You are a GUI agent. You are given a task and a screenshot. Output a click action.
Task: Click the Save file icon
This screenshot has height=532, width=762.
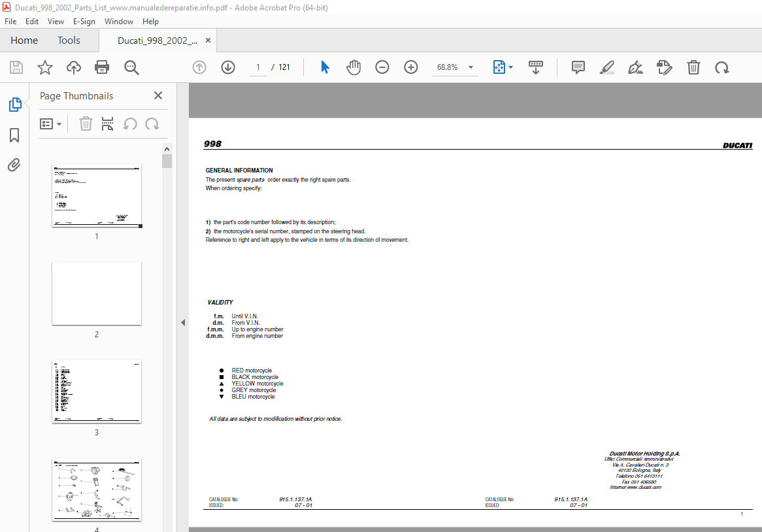(16, 67)
